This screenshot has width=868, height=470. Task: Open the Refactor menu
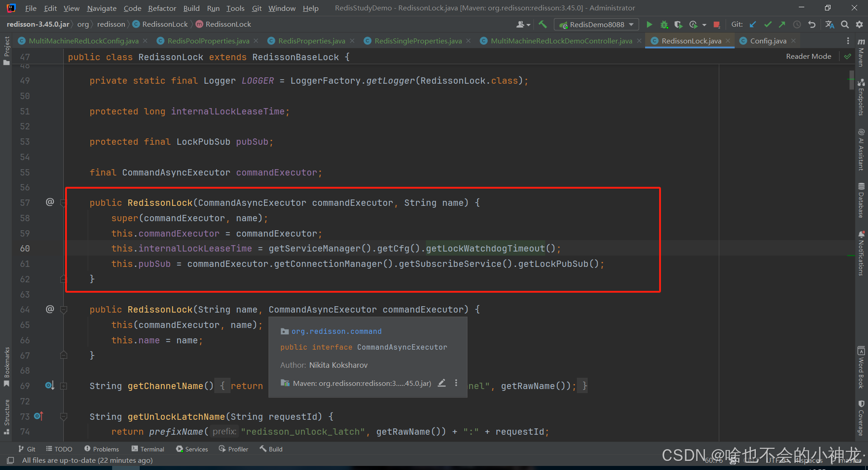pyautogui.click(x=162, y=8)
